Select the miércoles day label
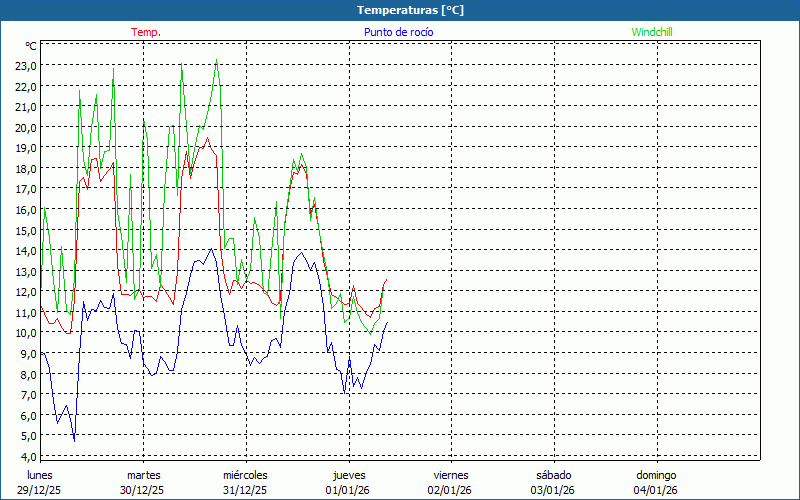This screenshot has height=500, width=800. click(245, 475)
